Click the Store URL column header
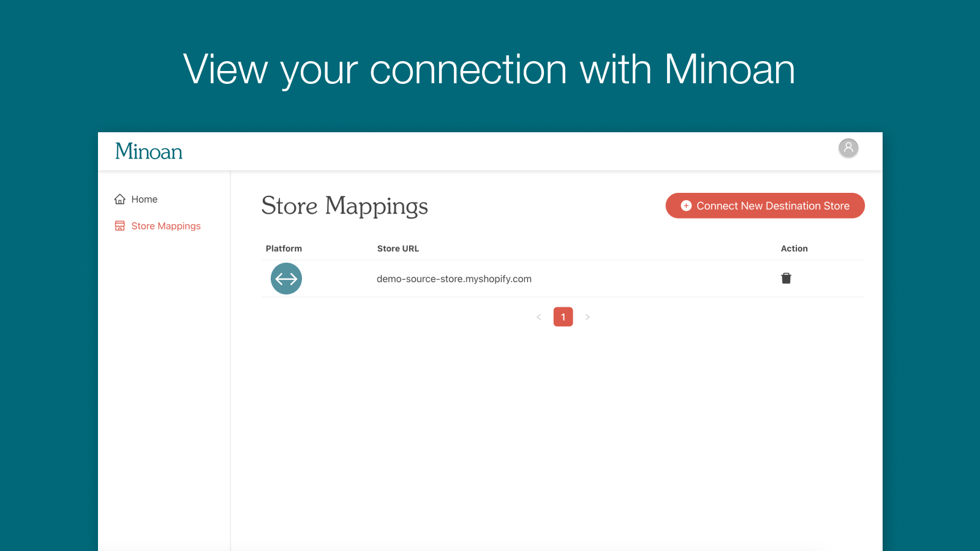Viewport: 980px width, 551px height. (x=398, y=249)
